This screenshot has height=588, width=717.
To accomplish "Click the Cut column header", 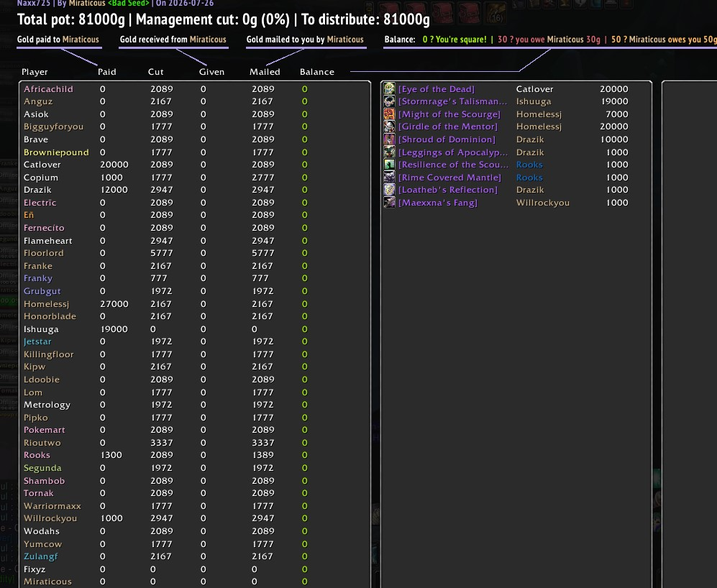I will click(155, 72).
